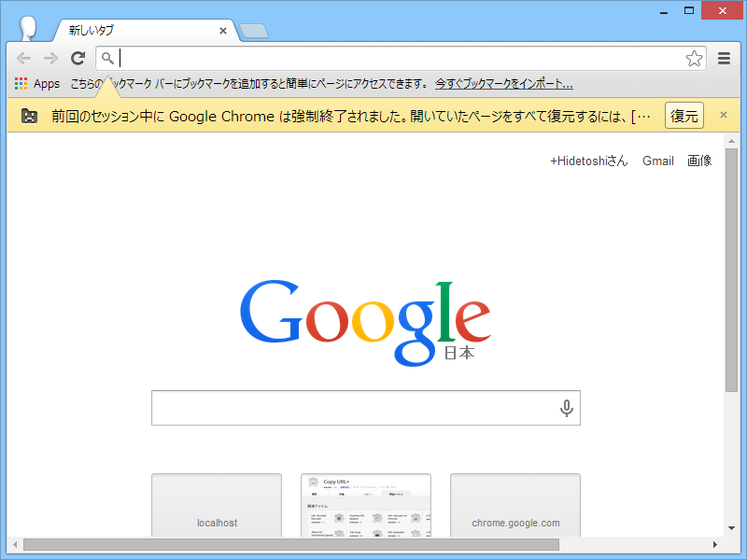Click into the Google search box

pos(365,408)
